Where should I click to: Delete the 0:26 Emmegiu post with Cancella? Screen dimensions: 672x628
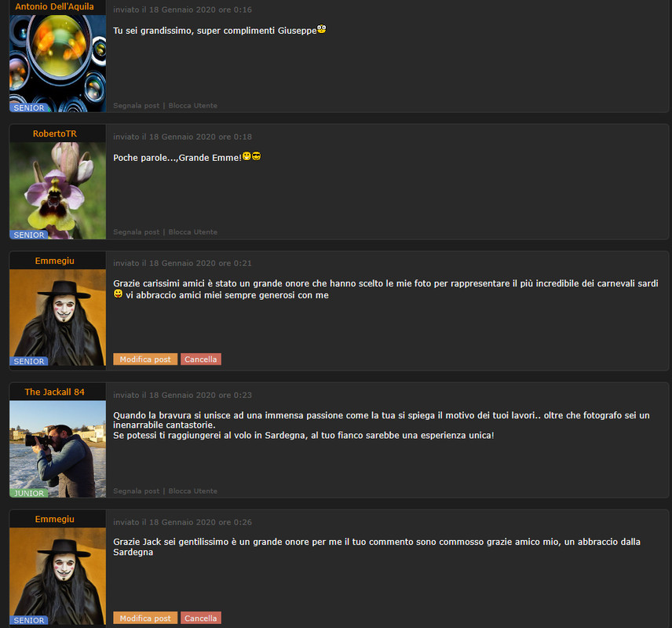200,618
